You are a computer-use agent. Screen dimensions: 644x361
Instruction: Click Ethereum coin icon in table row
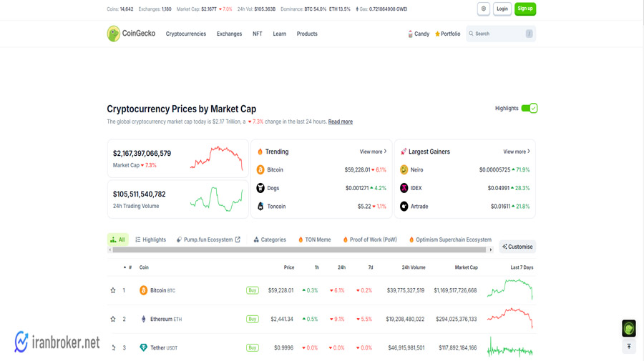(x=143, y=319)
